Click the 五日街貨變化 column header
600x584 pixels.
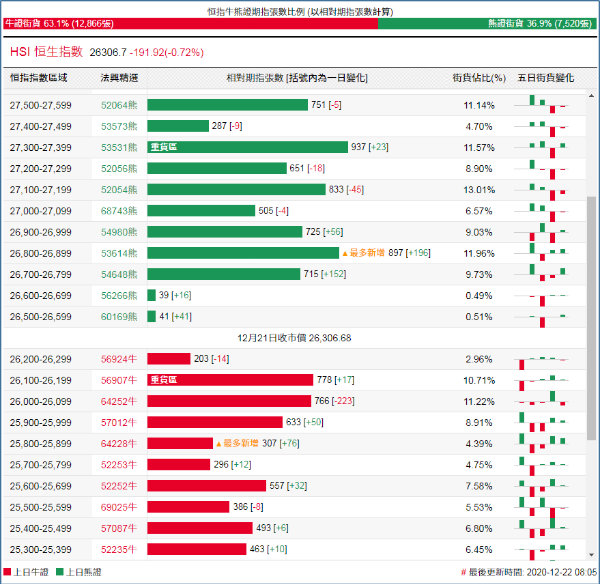[x=546, y=78]
